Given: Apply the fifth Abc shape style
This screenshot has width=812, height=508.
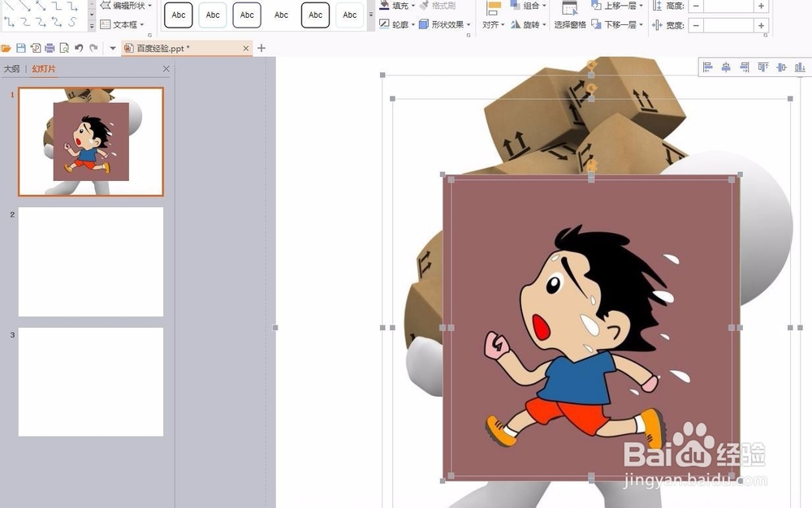Looking at the screenshot, I should [315, 15].
